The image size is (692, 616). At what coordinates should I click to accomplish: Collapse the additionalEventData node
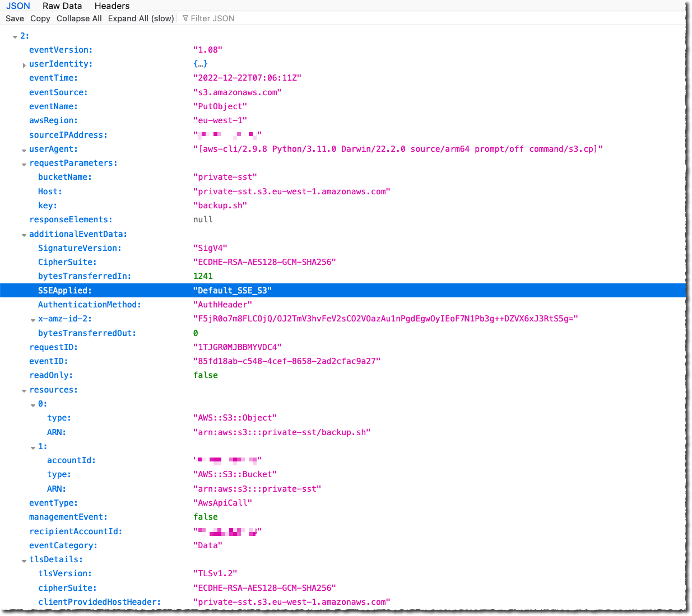click(x=24, y=235)
